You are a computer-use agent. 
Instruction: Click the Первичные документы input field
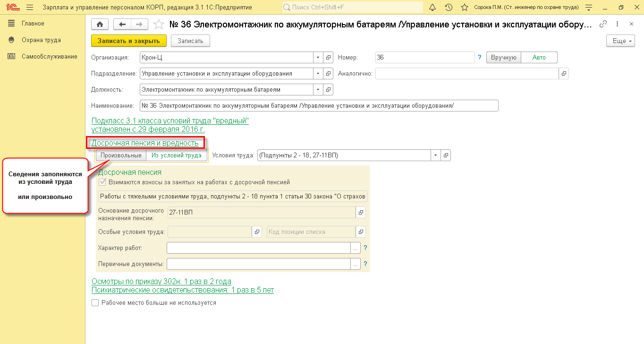coord(259,264)
